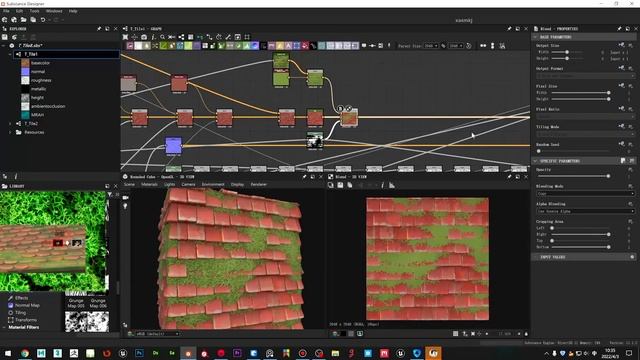This screenshot has width=640, height=360.
Task: Click the share-style link icon in graph toolbar
Action: pos(181,37)
